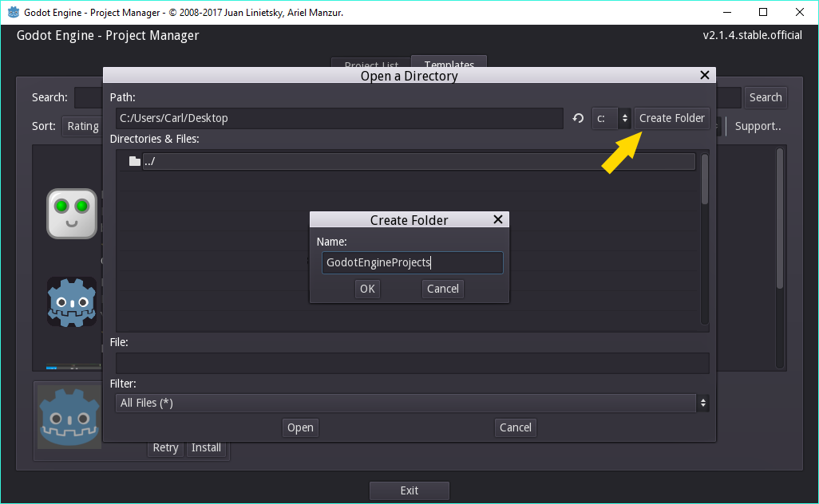The width and height of the screenshot is (819, 504).
Task: Close the Godot Project Manager window
Action: pos(800,12)
